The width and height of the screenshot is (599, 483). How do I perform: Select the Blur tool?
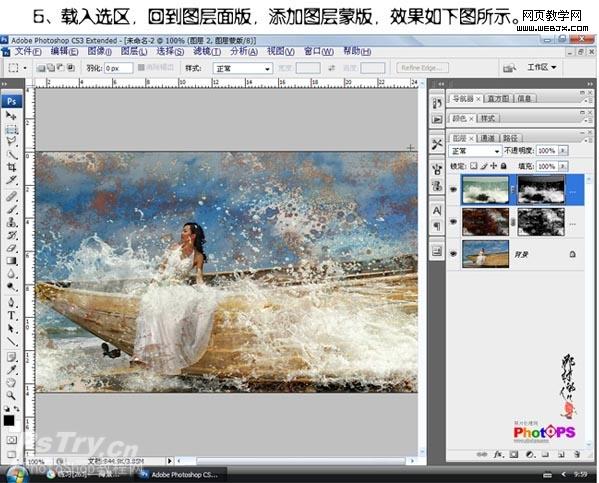(11, 274)
